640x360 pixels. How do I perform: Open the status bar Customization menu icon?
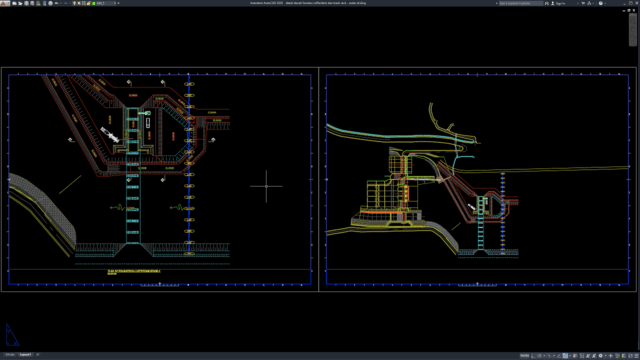click(x=636, y=356)
